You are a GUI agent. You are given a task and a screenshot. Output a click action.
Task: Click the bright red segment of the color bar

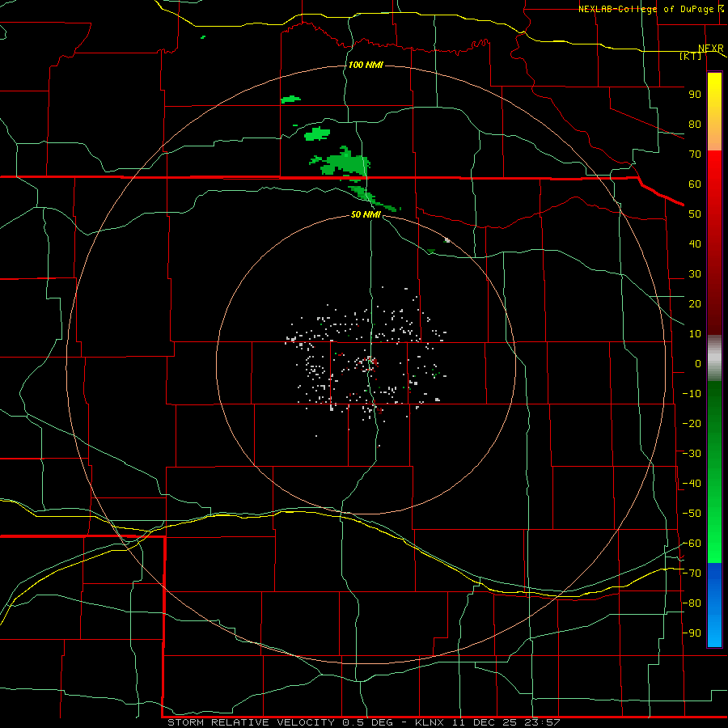(714, 176)
